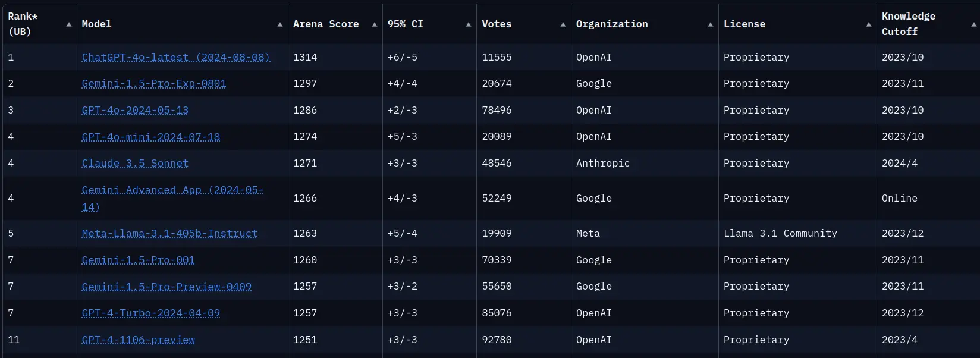The height and width of the screenshot is (358, 980).
Task: Follow the GPT-4o-2024-05-13 link
Action: click(135, 110)
